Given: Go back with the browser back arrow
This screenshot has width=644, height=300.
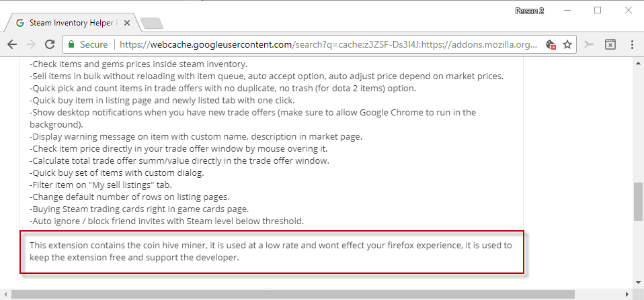Looking at the screenshot, I should click(x=12, y=44).
